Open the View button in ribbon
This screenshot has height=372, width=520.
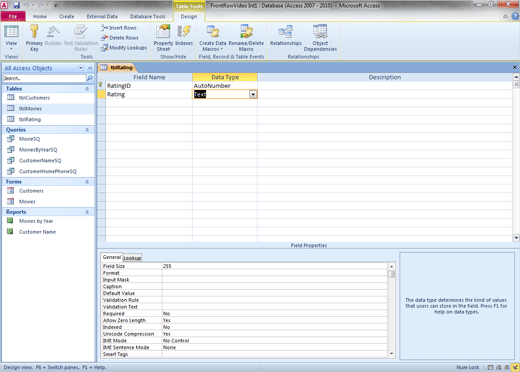(11, 38)
